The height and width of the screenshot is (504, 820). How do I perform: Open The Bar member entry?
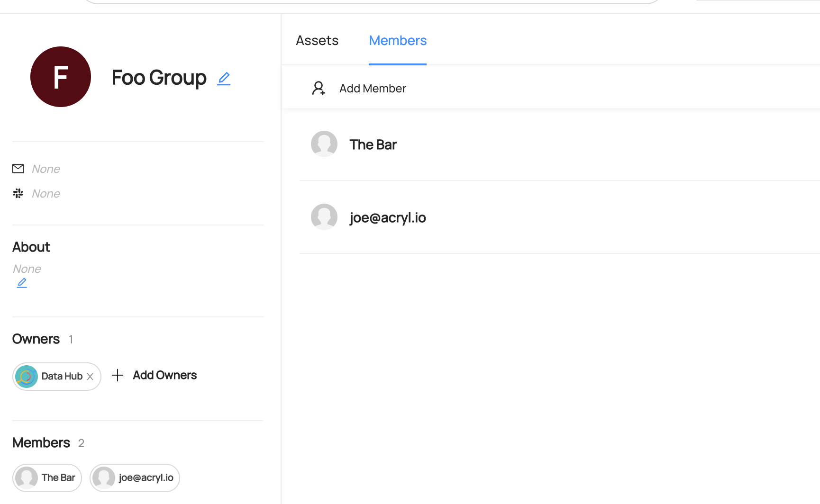pyautogui.click(x=373, y=144)
